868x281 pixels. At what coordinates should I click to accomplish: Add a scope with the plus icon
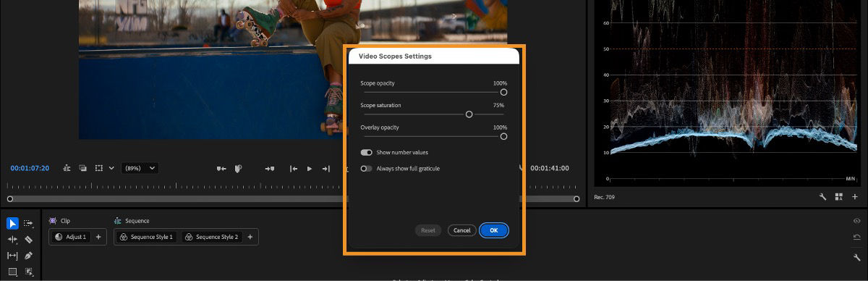(854, 197)
